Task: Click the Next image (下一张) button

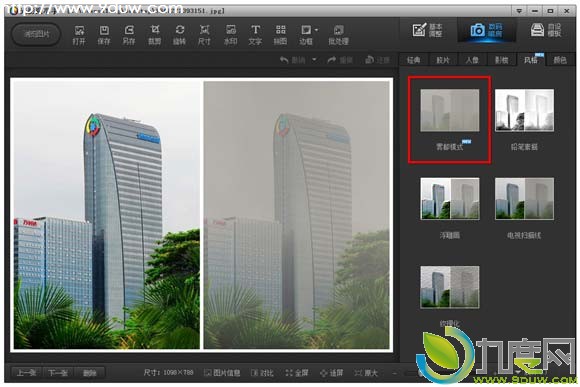Action: tap(58, 373)
